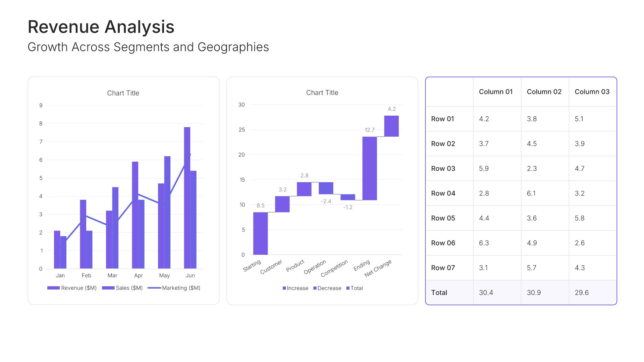Click the waterfall chart's Chart Title
Image resolution: width=644 pixels, height=362 pixels.
[322, 93]
